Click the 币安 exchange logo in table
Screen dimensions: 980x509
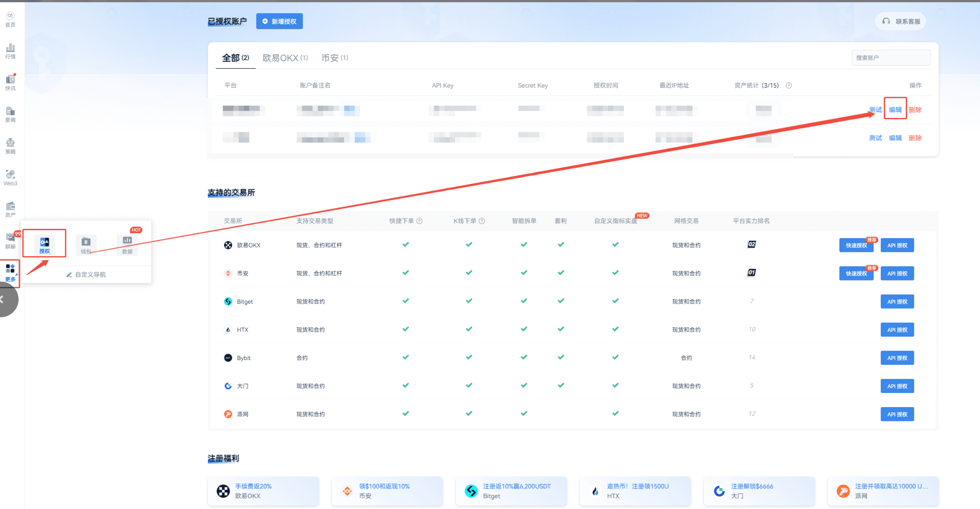tap(228, 273)
